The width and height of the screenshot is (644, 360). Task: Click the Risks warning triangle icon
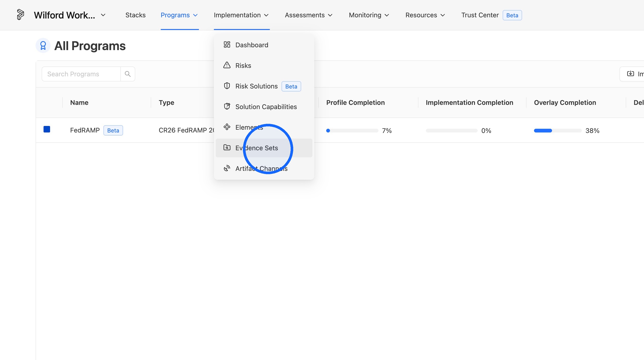pos(227,65)
